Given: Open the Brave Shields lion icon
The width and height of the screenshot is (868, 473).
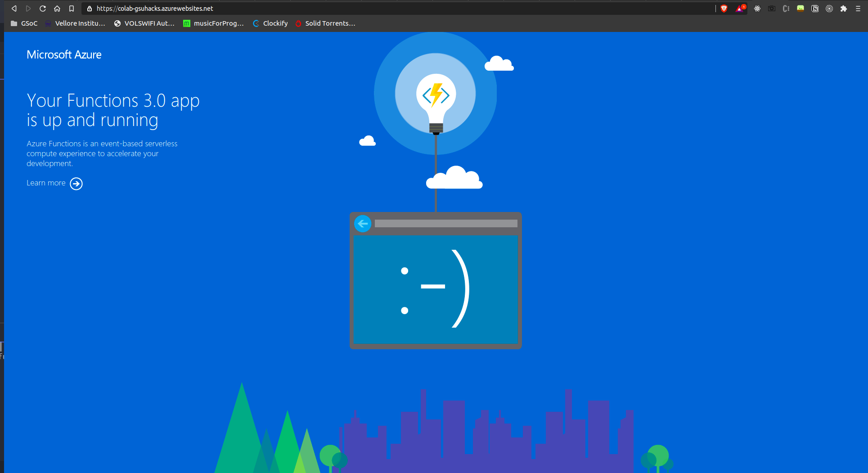Looking at the screenshot, I should (724, 9).
